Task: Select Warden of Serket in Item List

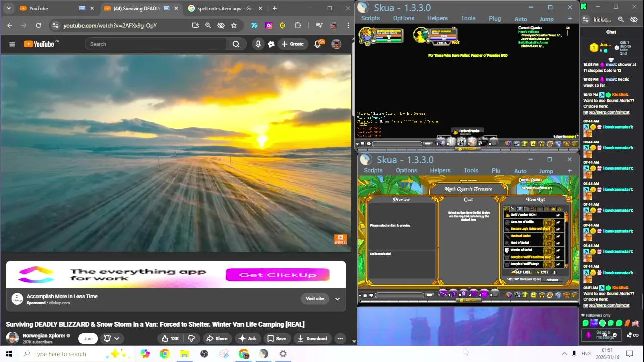Action: coord(534,250)
